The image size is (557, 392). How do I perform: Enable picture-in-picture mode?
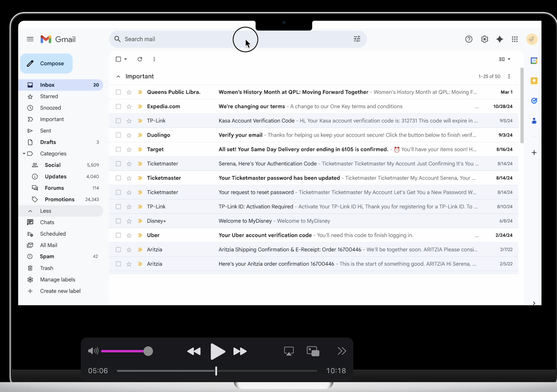[x=313, y=351]
